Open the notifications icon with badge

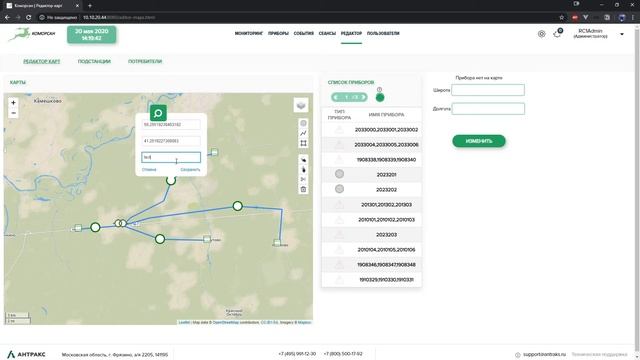point(558,33)
